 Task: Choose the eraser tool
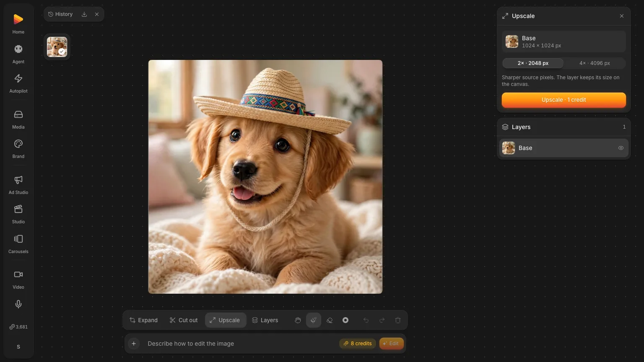click(330, 320)
